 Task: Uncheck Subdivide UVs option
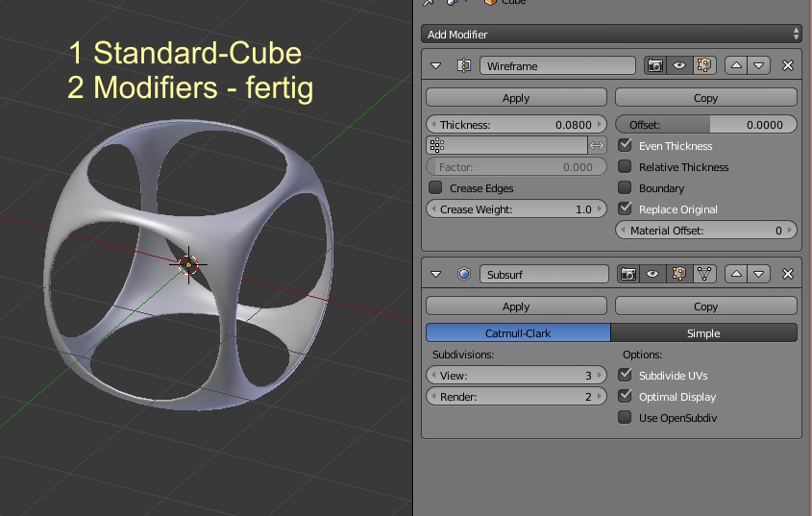click(625, 375)
